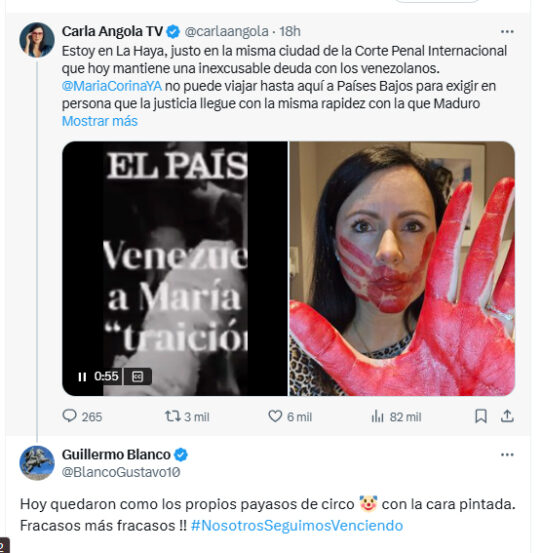Open more options on Guillermo Blanco's reply
The height and width of the screenshot is (553, 542).
tap(507, 455)
